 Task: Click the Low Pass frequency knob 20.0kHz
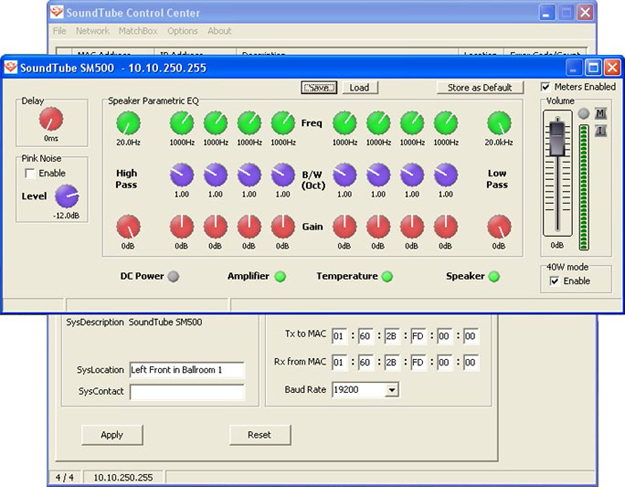tap(499, 123)
